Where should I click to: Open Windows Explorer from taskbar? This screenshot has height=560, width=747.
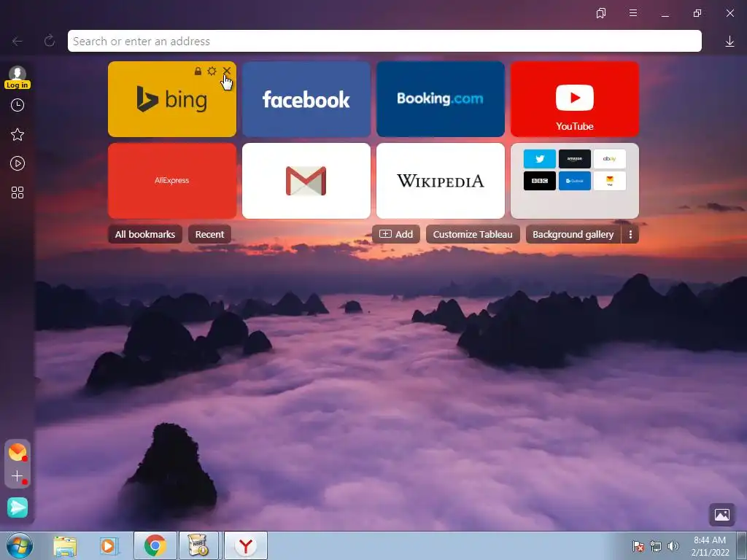pyautogui.click(x=65, y=545)
